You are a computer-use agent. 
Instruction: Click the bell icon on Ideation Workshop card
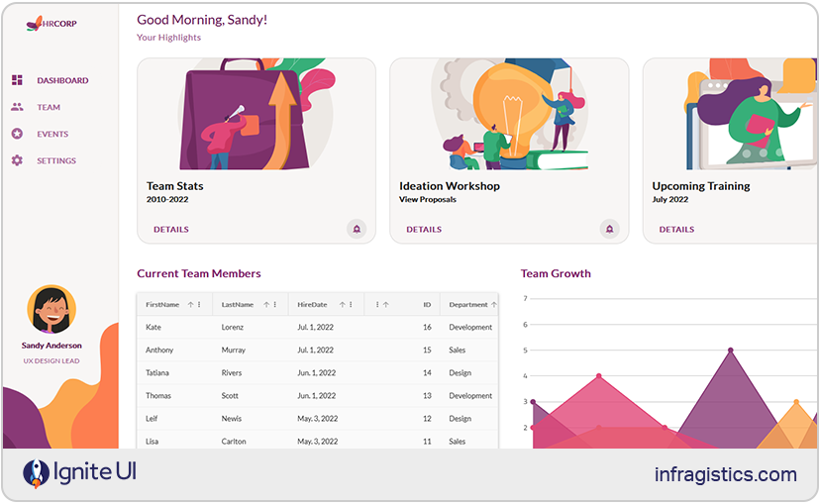pyautogui.click(x=609, y=229)
